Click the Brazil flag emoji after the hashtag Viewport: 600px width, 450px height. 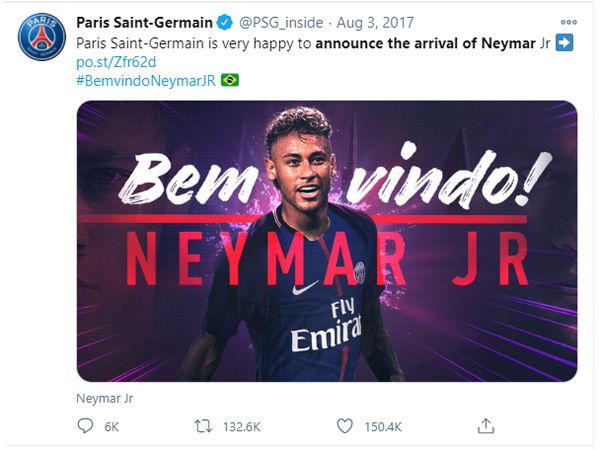pos(230,80)
